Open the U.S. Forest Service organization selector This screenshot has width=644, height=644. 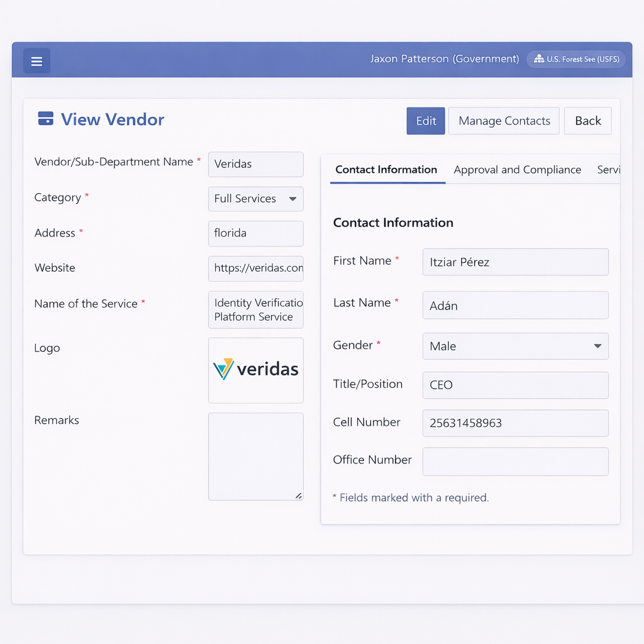click(x=576, y=59)
